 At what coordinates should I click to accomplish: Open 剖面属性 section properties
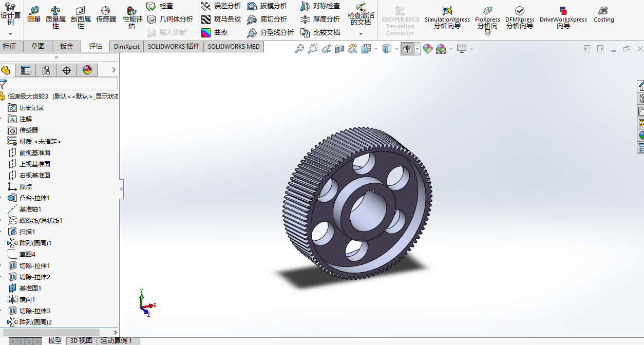81,18
